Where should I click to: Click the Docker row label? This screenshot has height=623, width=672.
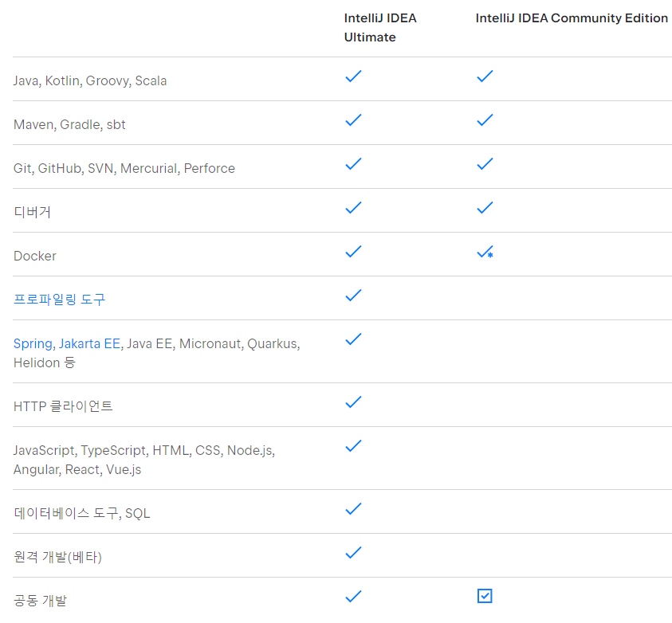(x=35, y=256)
